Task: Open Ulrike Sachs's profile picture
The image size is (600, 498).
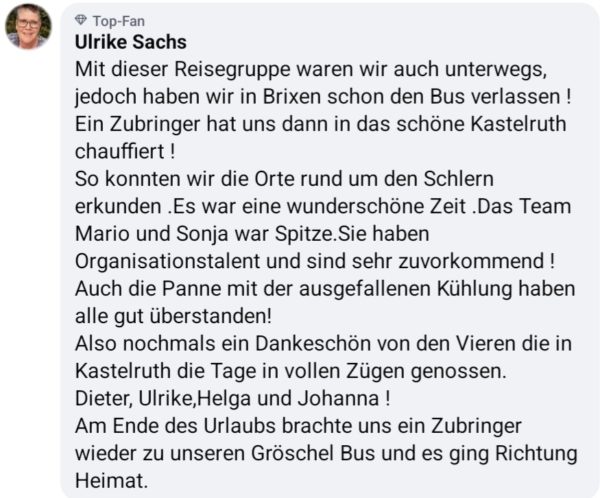Action: (x=28, y=27)
